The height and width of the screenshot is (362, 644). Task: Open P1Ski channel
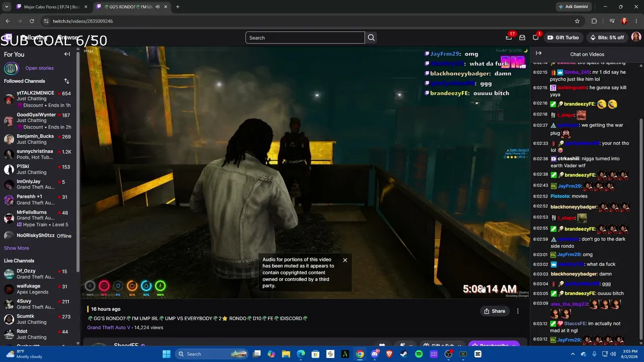[38, 169]
